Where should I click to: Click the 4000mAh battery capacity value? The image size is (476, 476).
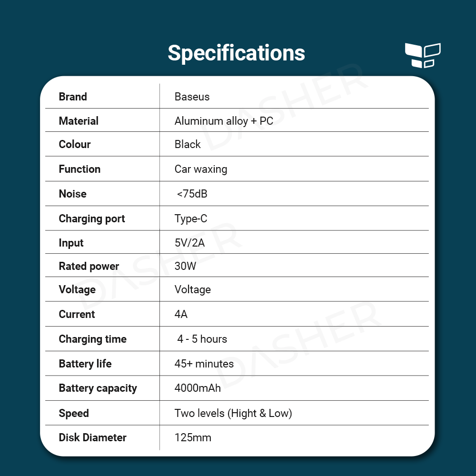pyautogui.click(x=198, y=388)
